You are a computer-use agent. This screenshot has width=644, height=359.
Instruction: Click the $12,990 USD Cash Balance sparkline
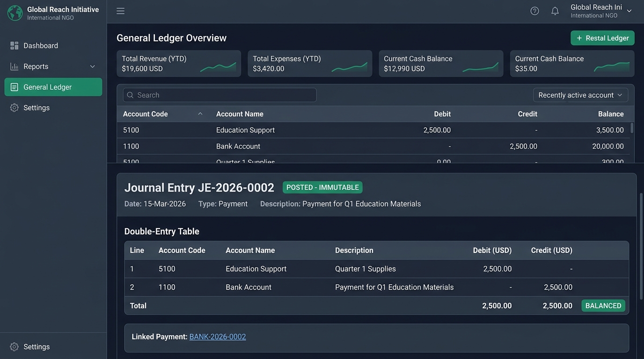tap(481, 67)
